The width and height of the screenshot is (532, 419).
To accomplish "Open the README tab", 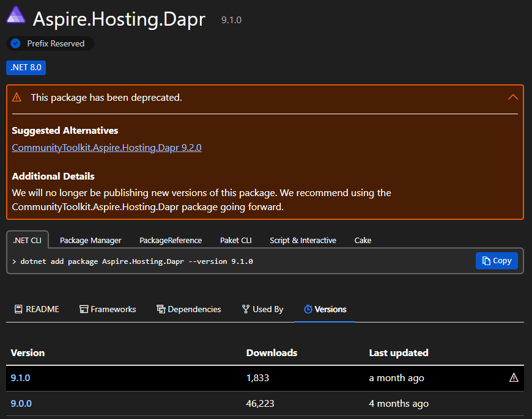I will 37,309.
